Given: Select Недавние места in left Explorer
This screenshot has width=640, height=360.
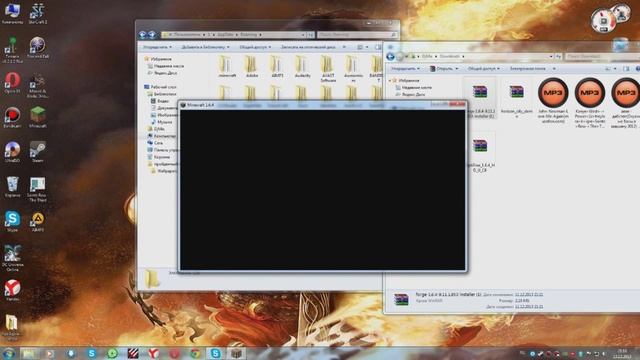Looking at the screenshot, I should click(x=169, y=66).
